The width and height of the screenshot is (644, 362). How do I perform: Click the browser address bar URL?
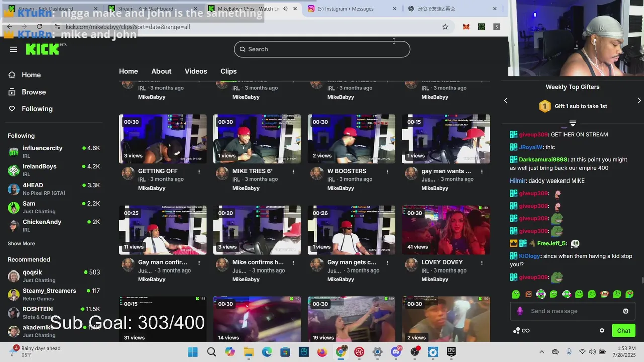point(128,27)
